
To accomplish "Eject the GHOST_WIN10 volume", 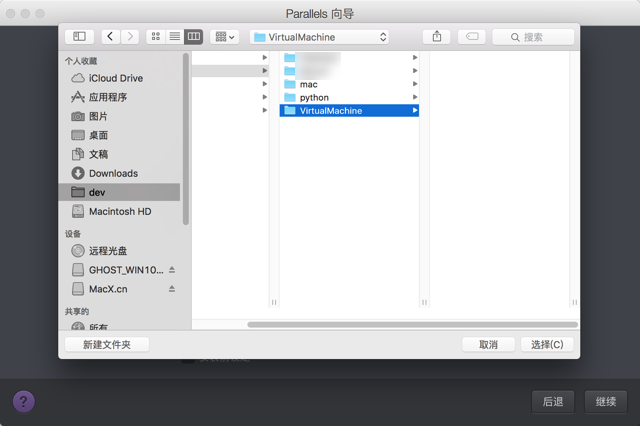I will pos(172,270).
